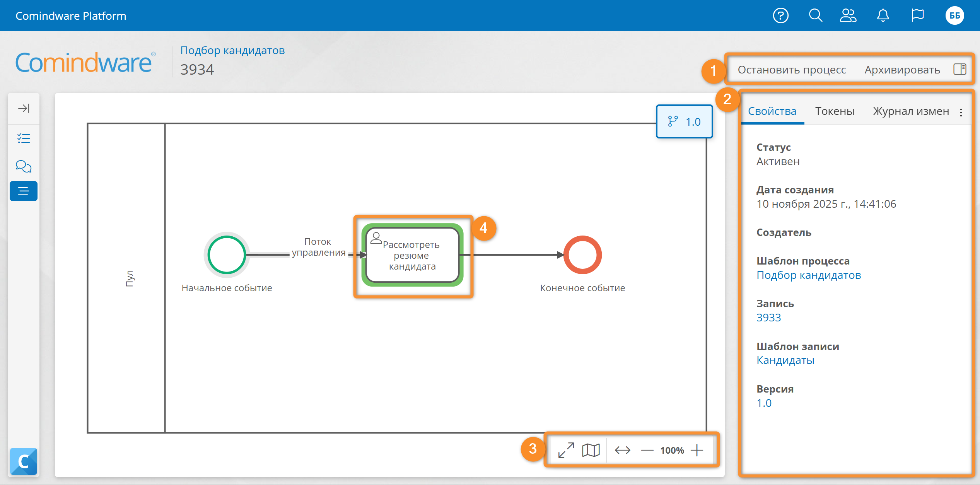Viewport: 980px width, 485px height.
Task: Open the Подбор кандидатов process template link
Action: pos(809,275)
